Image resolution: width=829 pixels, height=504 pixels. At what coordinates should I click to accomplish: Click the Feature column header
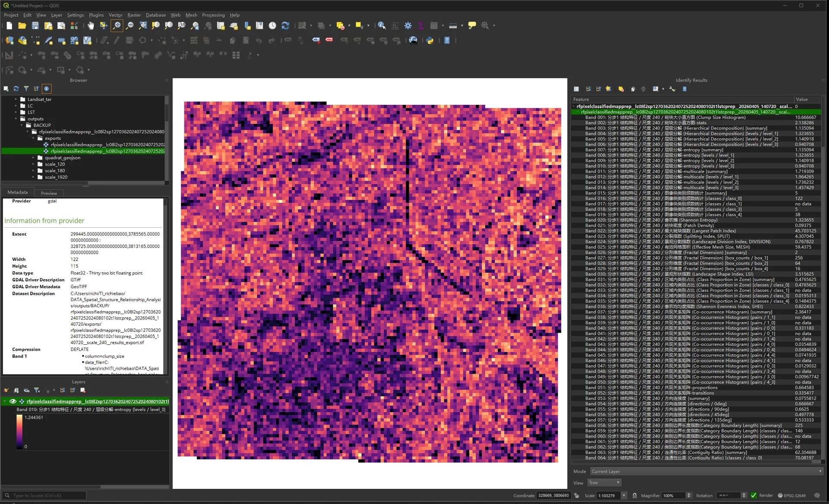click(x=683, y=99)
